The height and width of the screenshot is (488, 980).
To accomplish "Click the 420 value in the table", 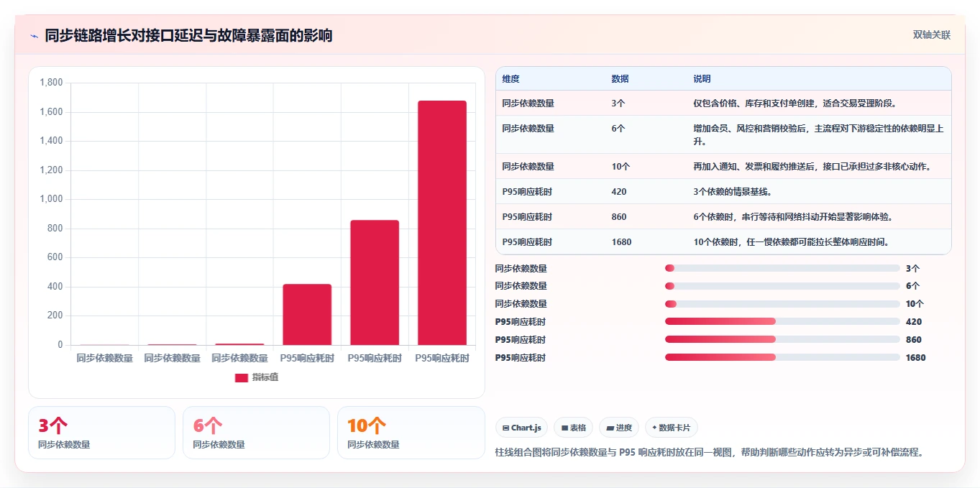I will (618, 192).
